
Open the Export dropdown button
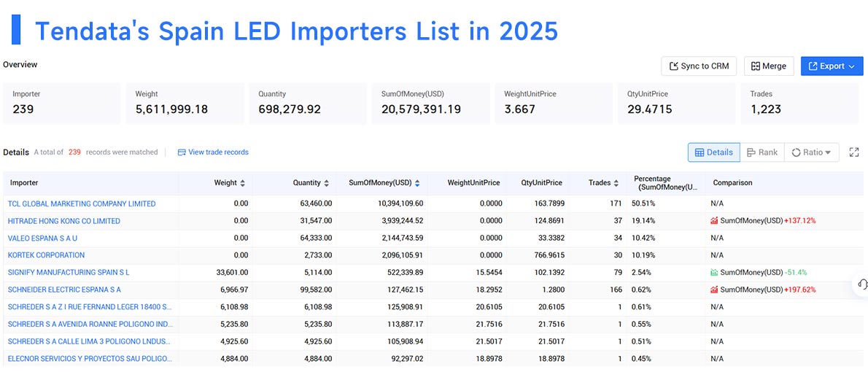(832, 66)
